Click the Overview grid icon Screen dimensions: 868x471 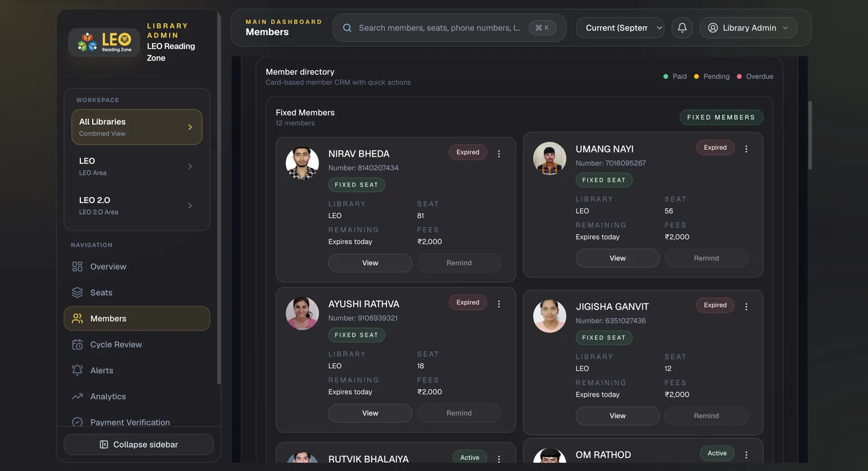[x=78, y=266]
